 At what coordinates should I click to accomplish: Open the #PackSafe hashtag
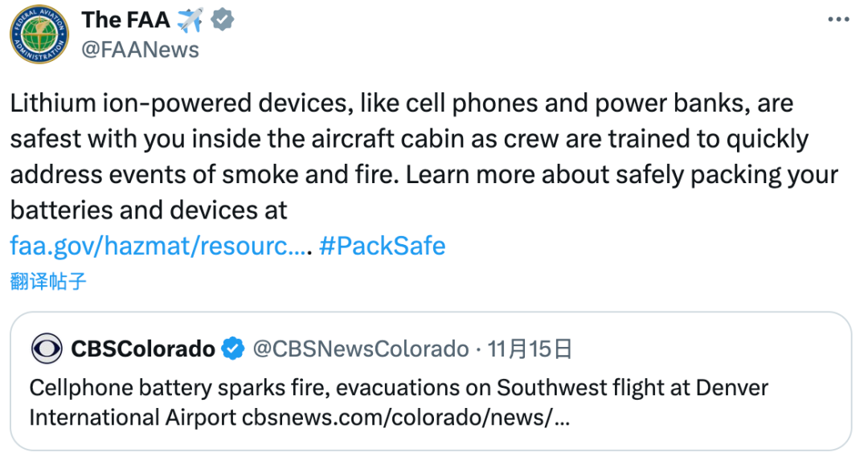point(382,246)
